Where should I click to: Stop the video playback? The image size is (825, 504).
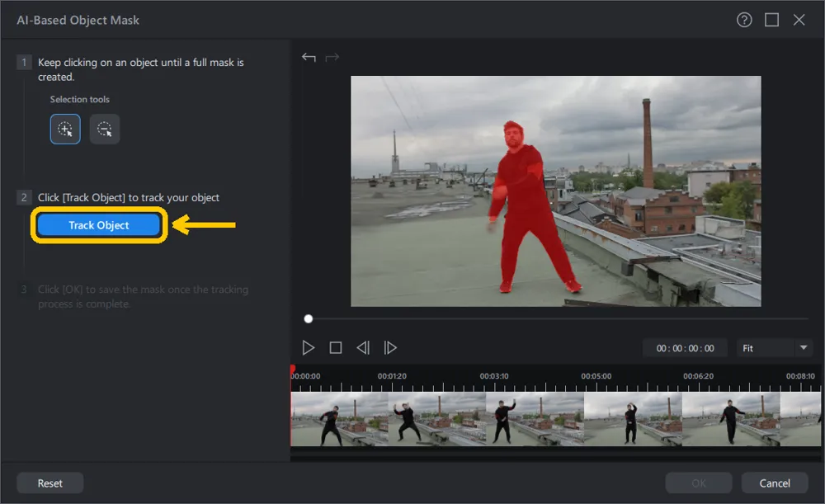[x=336, y=348]
